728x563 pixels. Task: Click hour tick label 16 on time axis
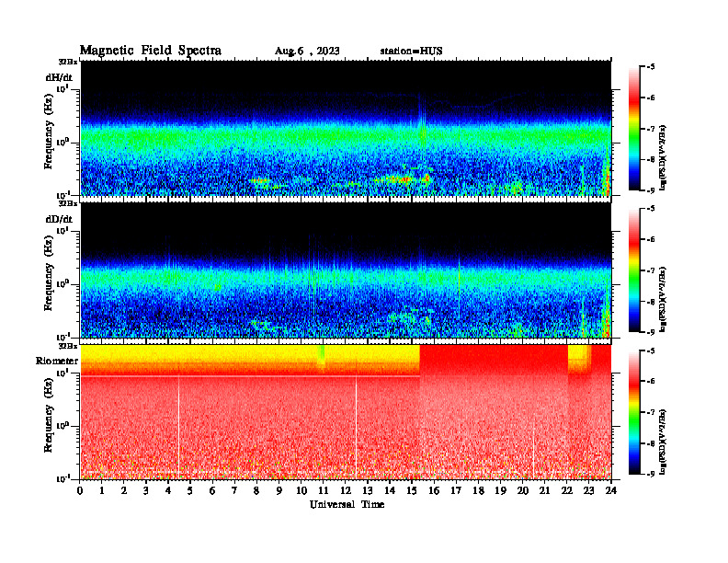click(434, 490)
